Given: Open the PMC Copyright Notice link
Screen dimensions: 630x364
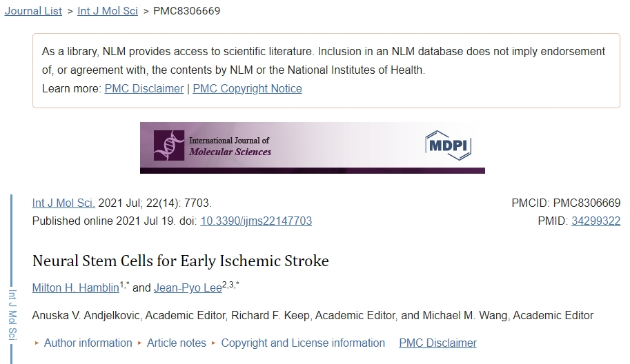Looking at the screenshot, I should point(247,88).
